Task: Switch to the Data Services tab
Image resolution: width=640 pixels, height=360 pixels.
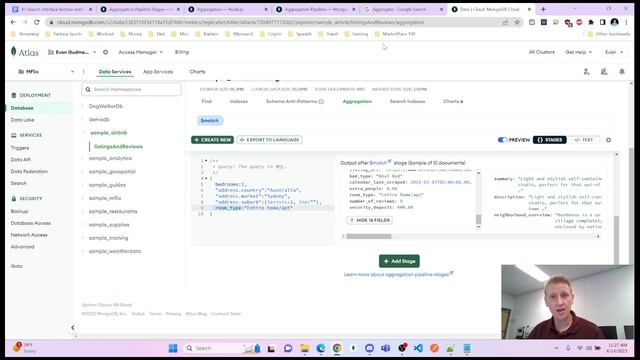Action: coord(115,72)
